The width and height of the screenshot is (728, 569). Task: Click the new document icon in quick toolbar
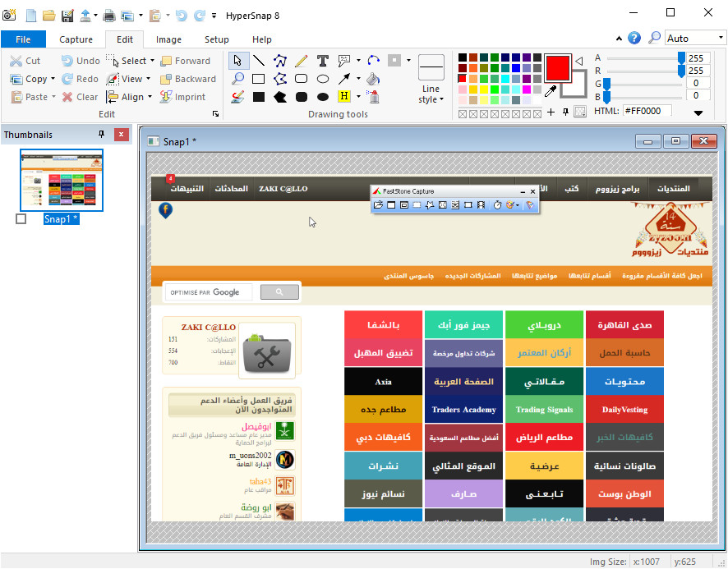click(x=31, y=16)
